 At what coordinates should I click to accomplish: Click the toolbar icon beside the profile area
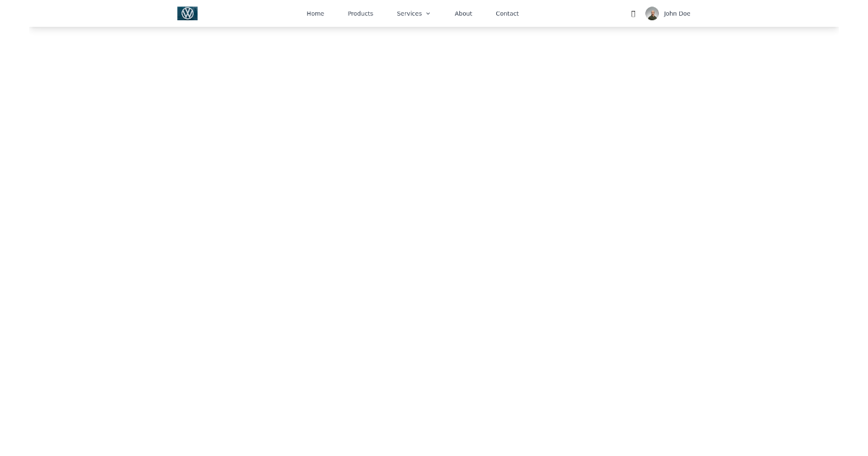pyautogui.click(x=633, y=13)
